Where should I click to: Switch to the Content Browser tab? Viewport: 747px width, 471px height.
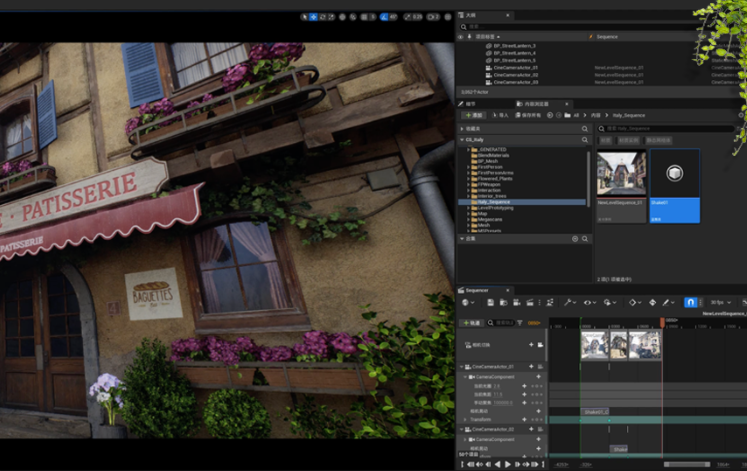point(536,104)
